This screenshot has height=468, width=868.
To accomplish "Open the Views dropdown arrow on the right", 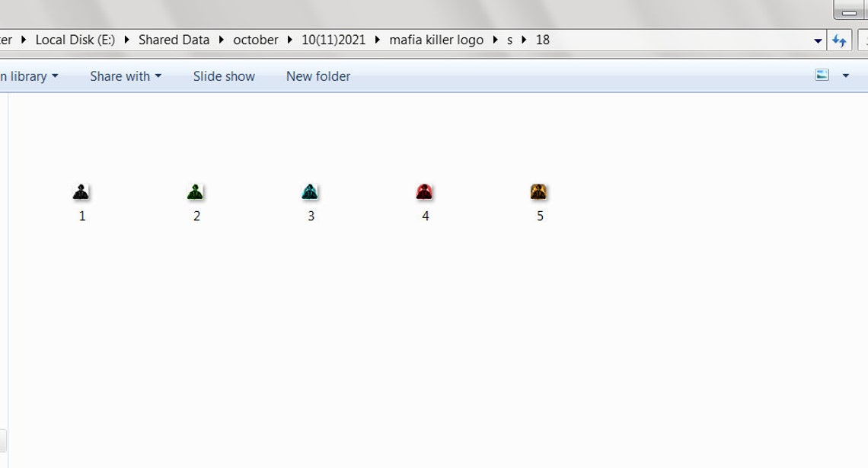I will click(x=845, y=75).
